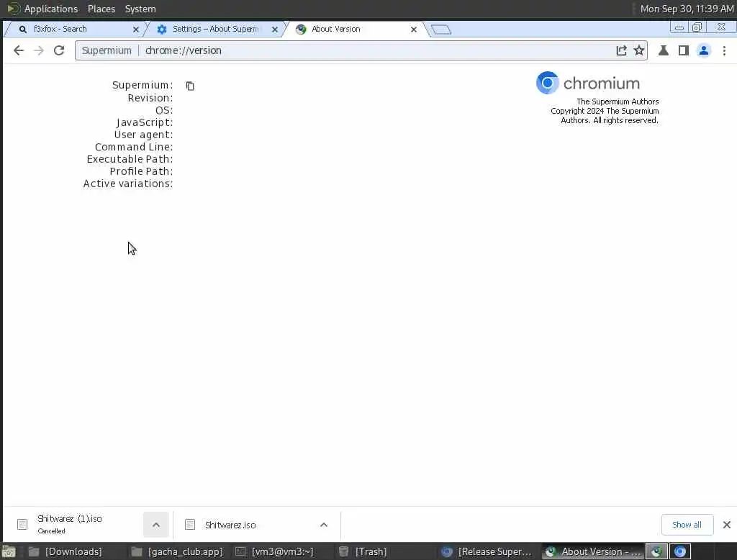This screenshot has height=560, width=737.
Task: Open the profile avatar menu
Action: pyautogui.click(x=704, y=50)
